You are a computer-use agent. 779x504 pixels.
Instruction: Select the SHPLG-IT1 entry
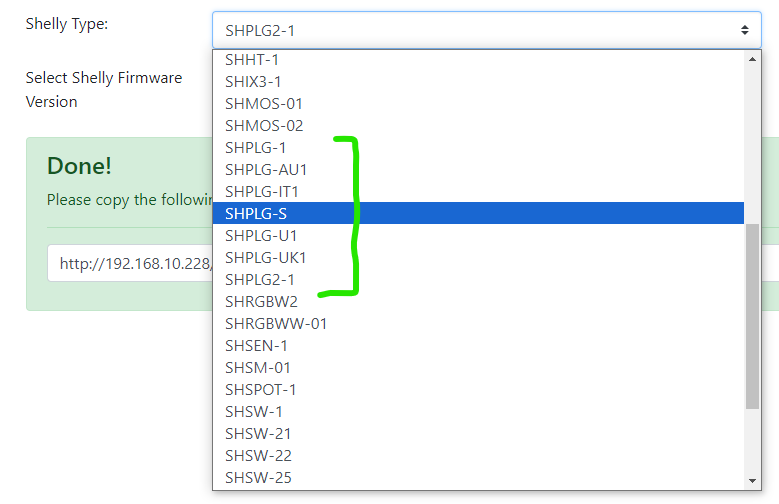(478, 191)
